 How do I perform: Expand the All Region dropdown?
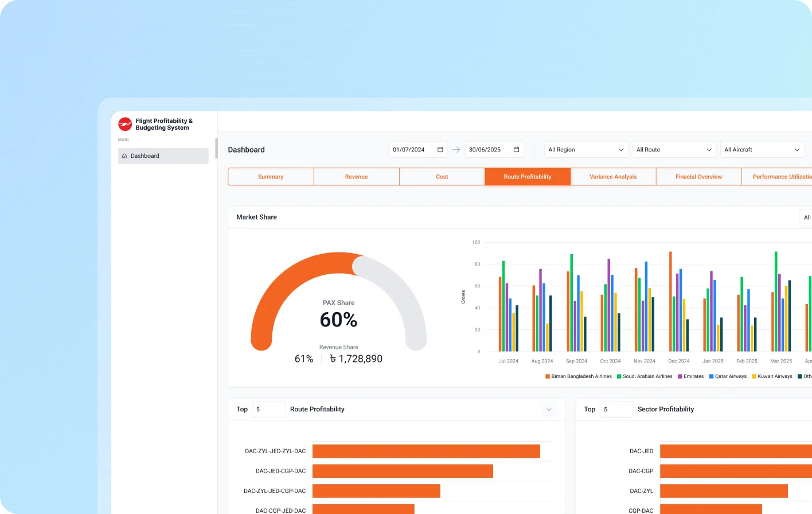click(x=586, y=150)
